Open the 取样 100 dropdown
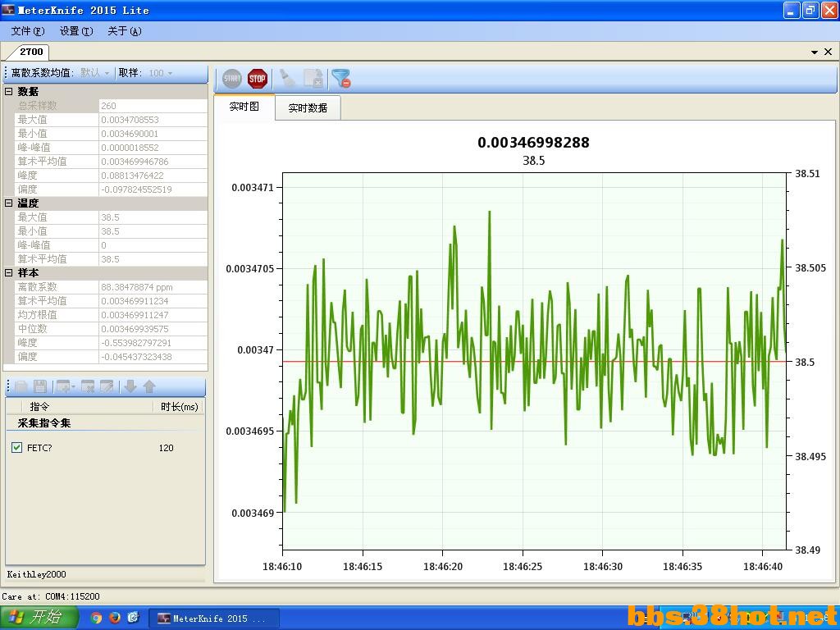The image size is (840, 630). 161,73
